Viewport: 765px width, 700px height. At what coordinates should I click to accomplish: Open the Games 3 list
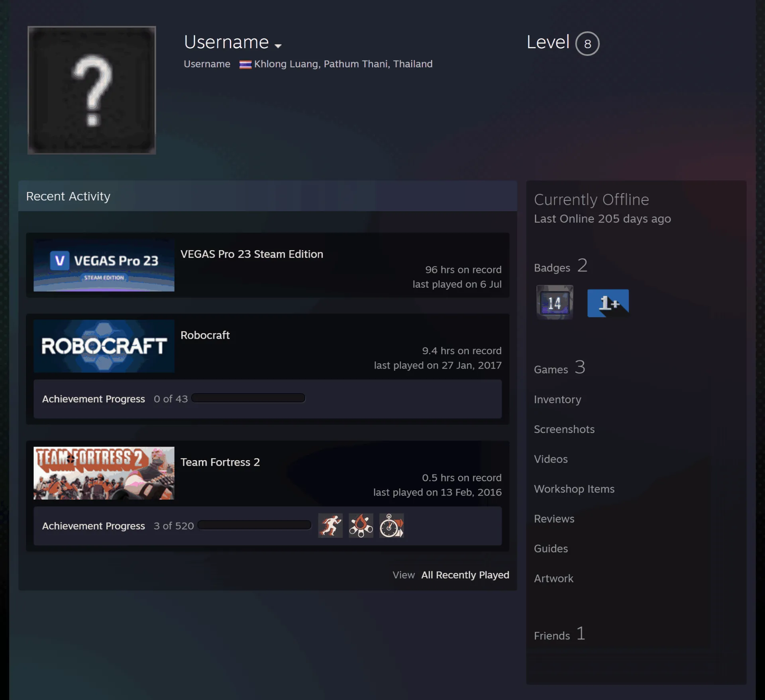point(559,367)
